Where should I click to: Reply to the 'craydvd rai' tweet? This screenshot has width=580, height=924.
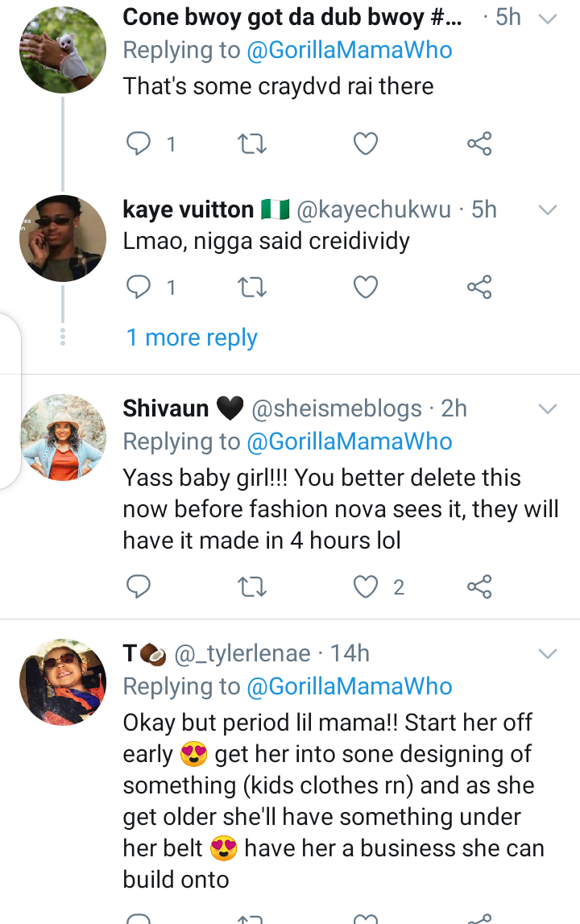pos(140,144)
